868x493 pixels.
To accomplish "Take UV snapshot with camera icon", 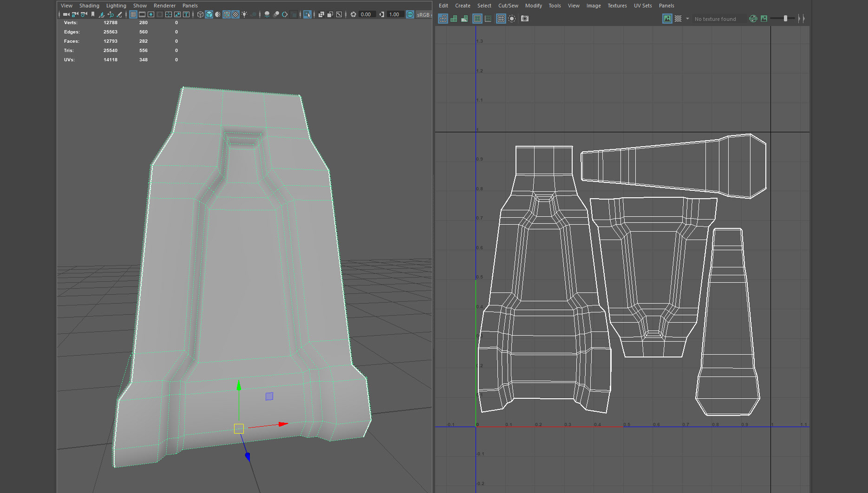I will [525, 19].
